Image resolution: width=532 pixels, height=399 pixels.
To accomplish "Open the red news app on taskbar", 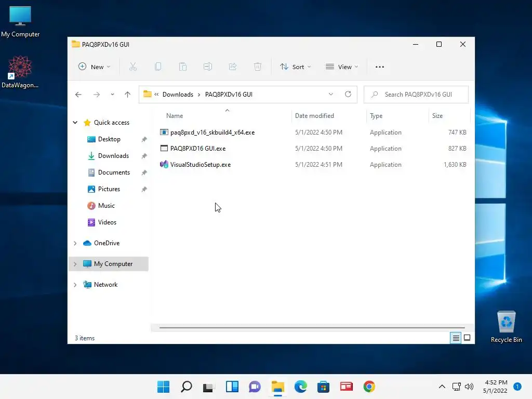I will (x=347, y=387).
